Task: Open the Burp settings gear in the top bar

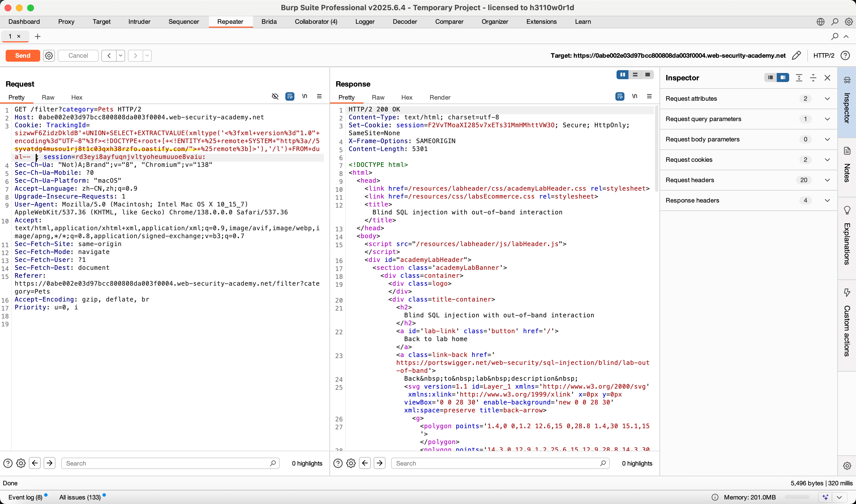Action: coord(849,21)
